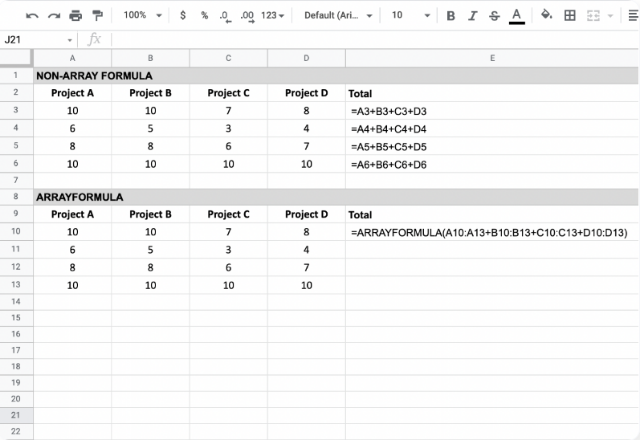Screen dimensions: 640x440
Task: Open the text color picker
Action: (x=516, y=16)
